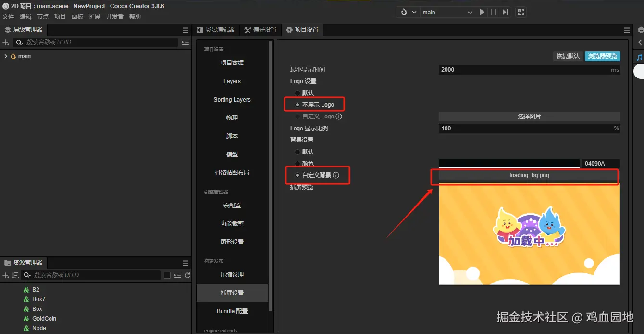Open 项目数据 settings section
Screen dimensions: 644x334
[x=232, y=63]
